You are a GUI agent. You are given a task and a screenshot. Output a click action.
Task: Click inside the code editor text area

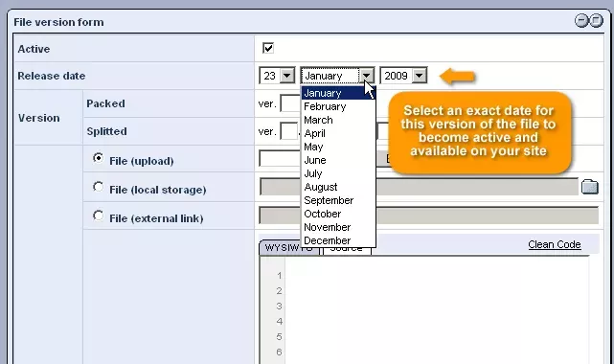(x=437, y=311)
